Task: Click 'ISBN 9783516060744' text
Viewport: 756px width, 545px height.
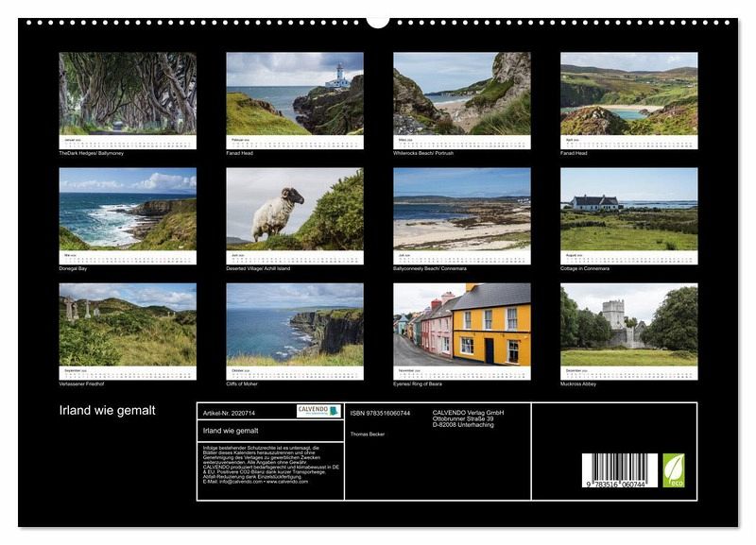Action: pos(380,414)
